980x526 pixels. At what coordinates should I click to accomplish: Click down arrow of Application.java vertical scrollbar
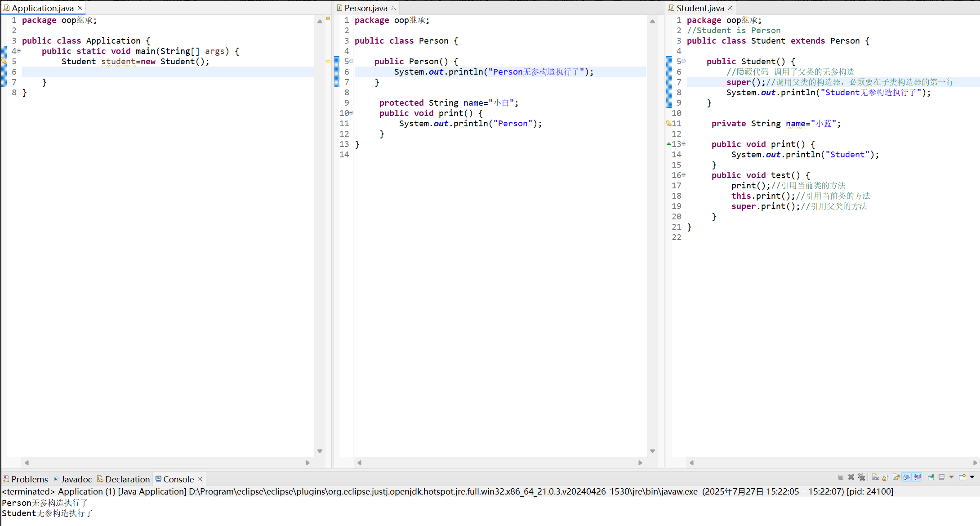[x=320, y=451]
